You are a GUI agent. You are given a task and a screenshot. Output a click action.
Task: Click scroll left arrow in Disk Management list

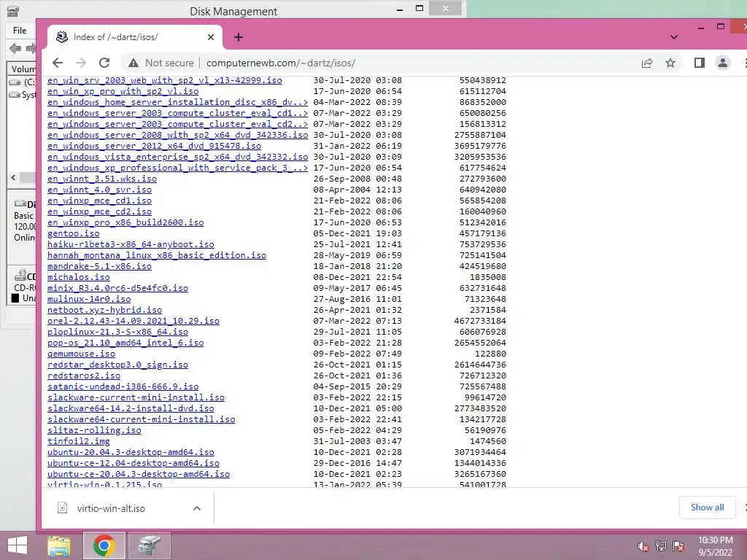(x=13, y=178)
